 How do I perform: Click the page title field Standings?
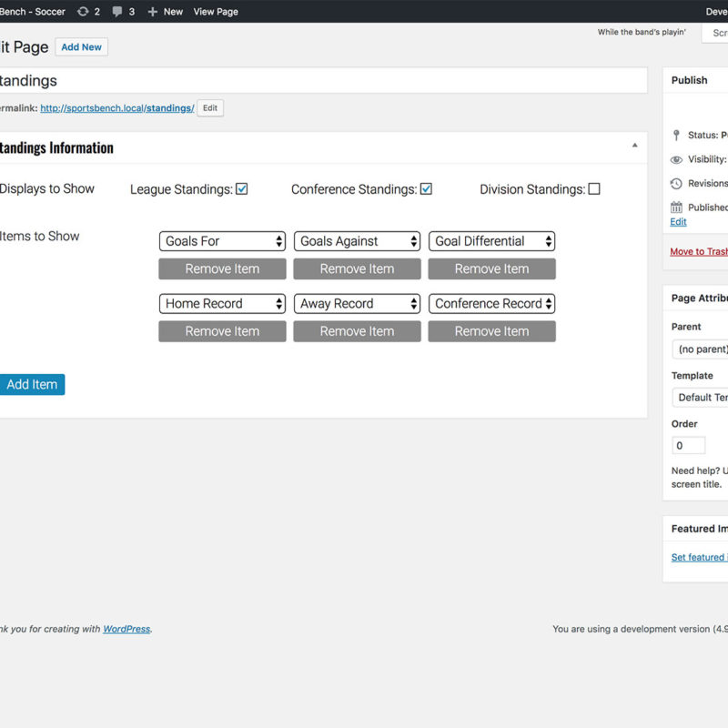click(323, 80)
